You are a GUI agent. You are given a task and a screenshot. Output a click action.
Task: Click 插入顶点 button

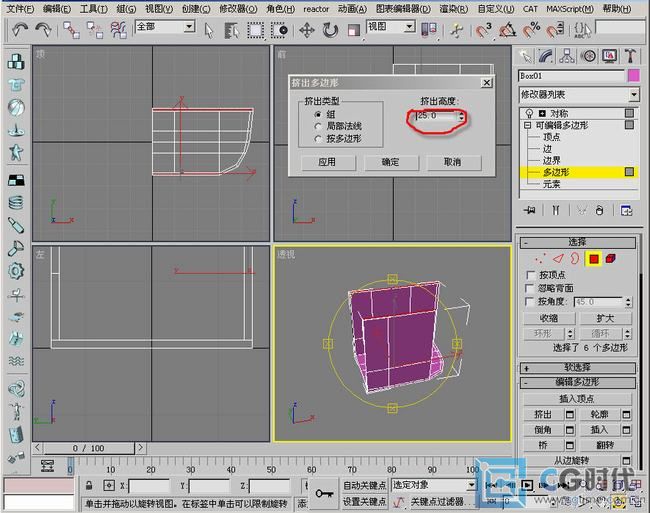click(577, 399)
